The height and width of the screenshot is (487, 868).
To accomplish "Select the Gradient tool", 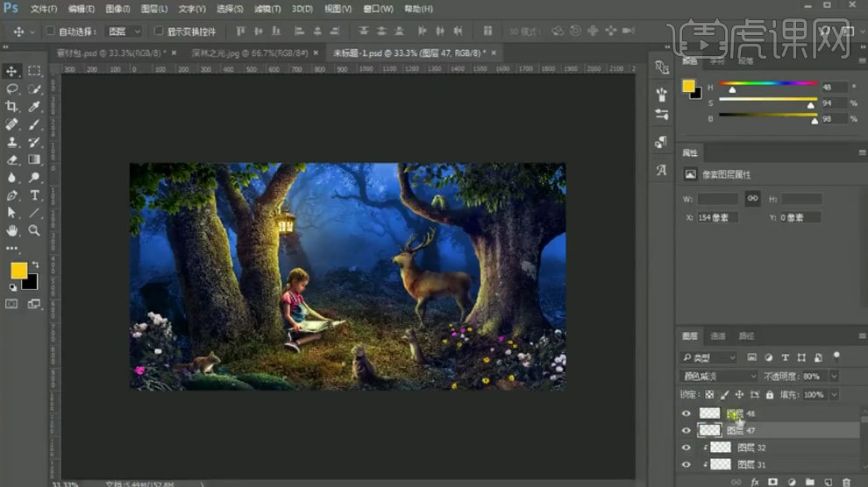I will pyautogui.click(x=34, y=159).
